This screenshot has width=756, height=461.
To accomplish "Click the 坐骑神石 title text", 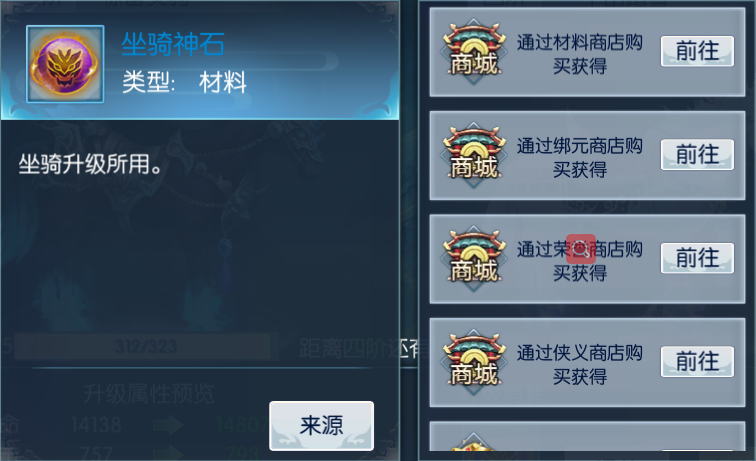I will click(x=173, y=44).
